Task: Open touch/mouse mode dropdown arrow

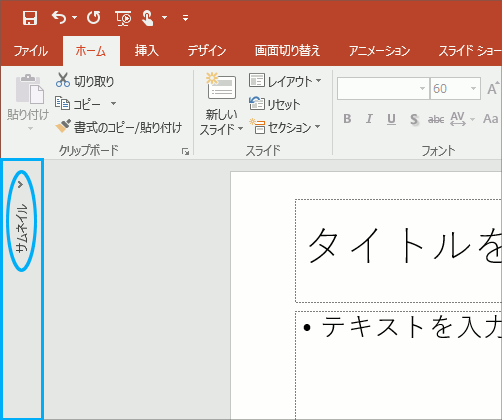Action: pos(164,17)
